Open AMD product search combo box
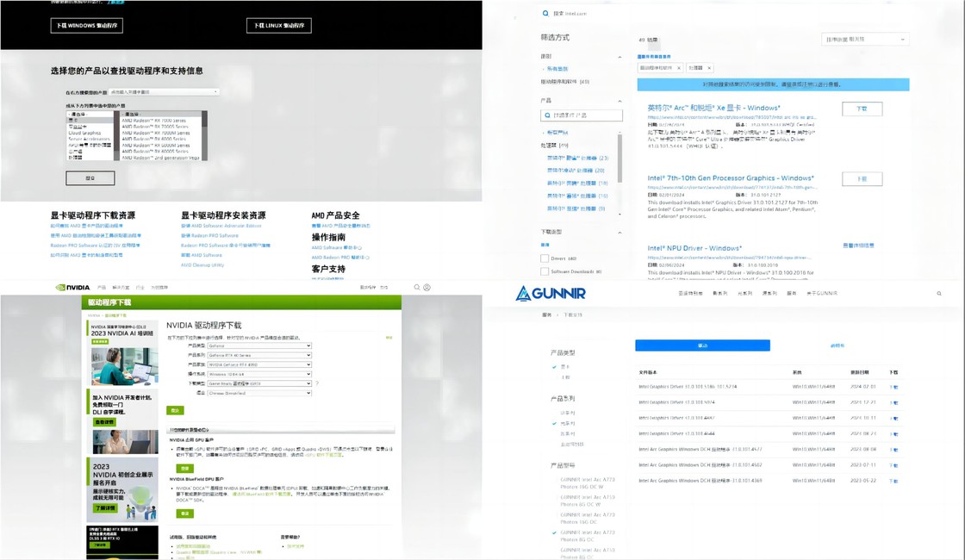This screenshot has height=560, width=965. [x=165, y=91]
